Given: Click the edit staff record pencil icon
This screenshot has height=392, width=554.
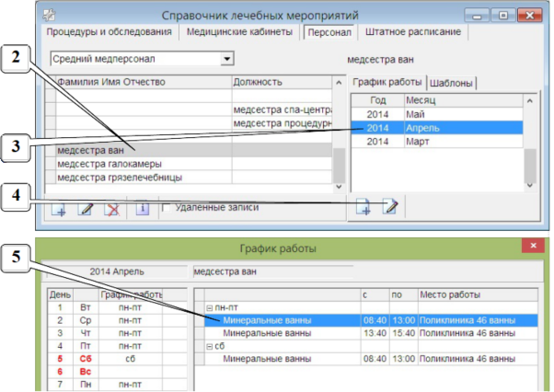Looking at the screenshot, I should pos(87,210).
